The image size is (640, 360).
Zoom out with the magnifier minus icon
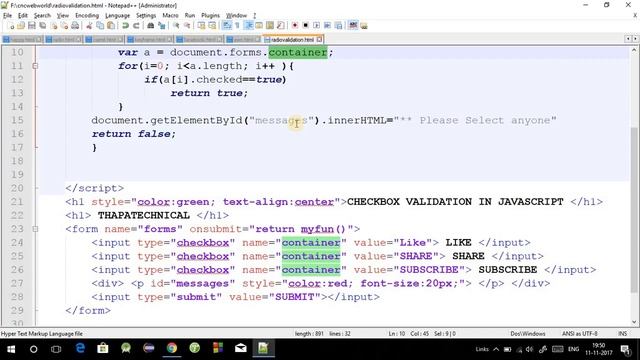coord(187,26)
